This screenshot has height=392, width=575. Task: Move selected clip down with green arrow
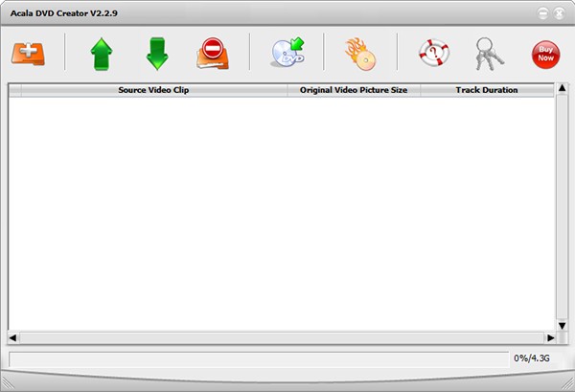click(157, 54)
